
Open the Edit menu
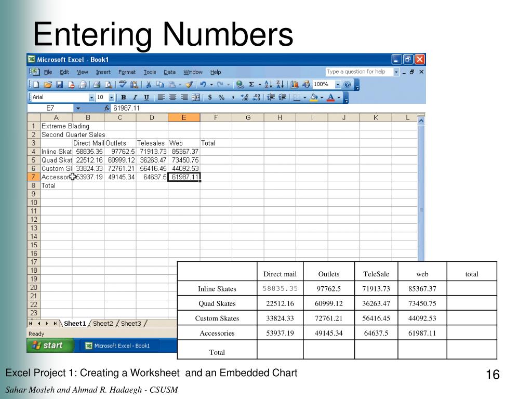tap(64, 72)
